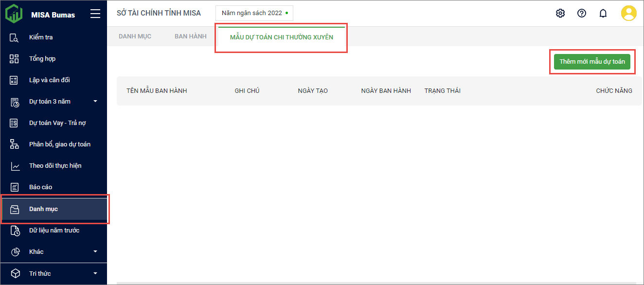Screen dimensions: 644x285
Task: Click the TÊN MẪU BAN HÀNH column header
Action: tap(157, 91)
